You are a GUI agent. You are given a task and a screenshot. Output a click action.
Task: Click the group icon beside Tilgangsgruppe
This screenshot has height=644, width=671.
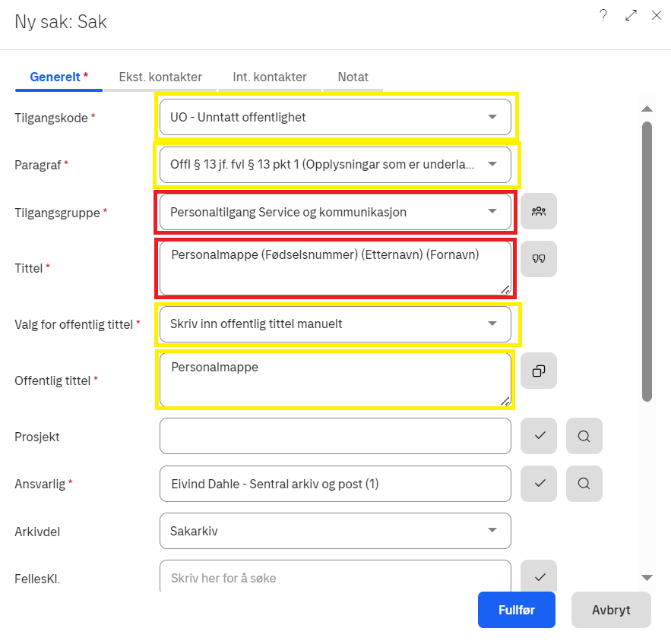click(538, 211)
